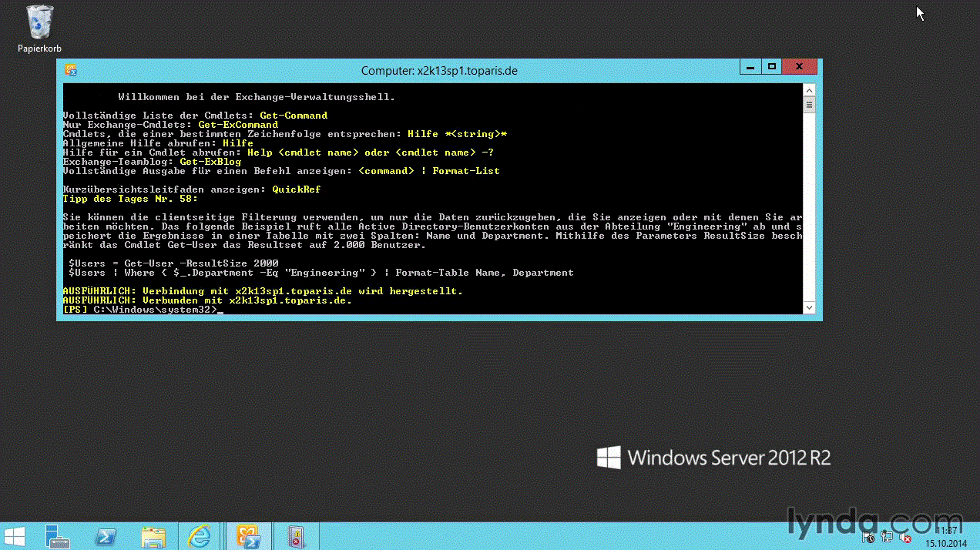Click the '[PS] C:\Windows\system32>' prompt line

tap(143, 310)
